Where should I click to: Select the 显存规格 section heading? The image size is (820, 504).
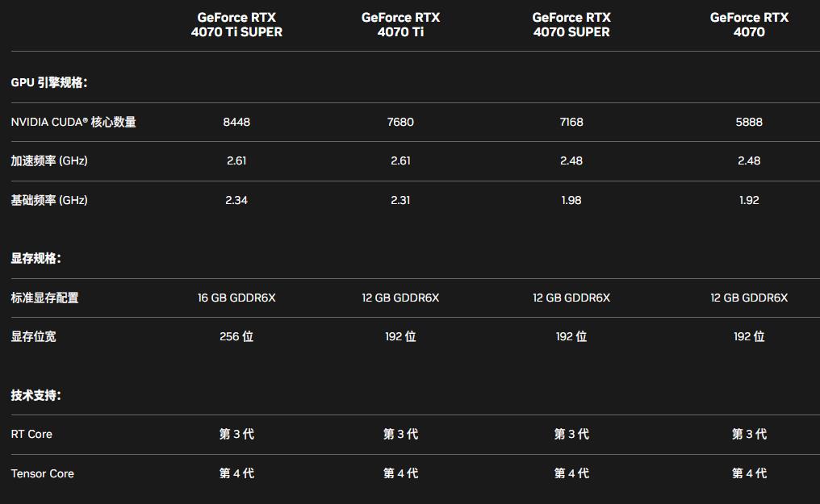coord(36,258)
